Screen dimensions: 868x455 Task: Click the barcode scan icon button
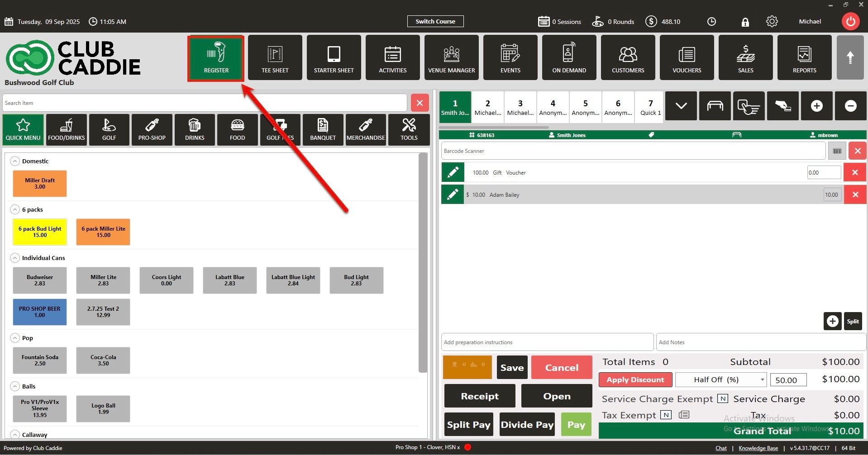(x=837, y=151)
